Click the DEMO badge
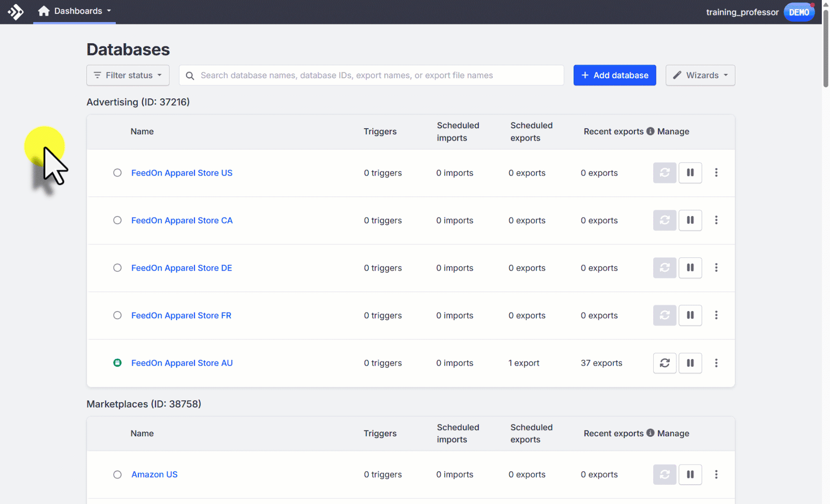This screenshot has height=504, width=830. point(799,12)
